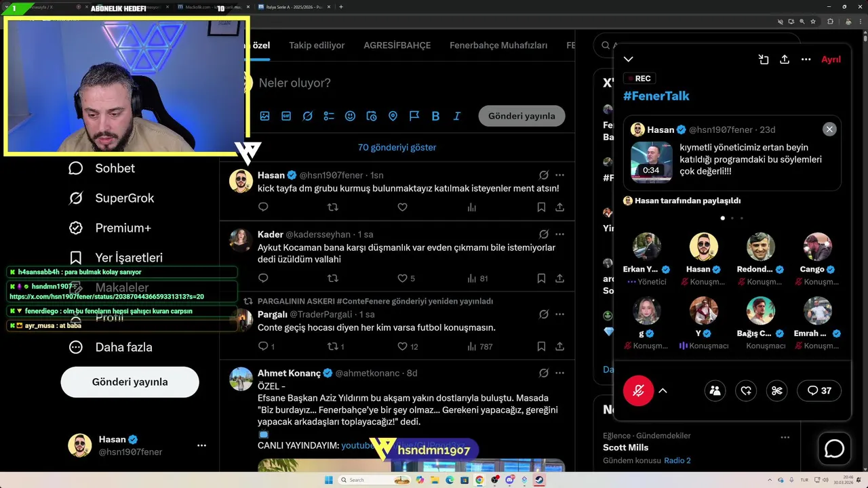Schedule the post with the calendar icon
This screenshot has width=868, height=488.
click(x=372, y=116)
